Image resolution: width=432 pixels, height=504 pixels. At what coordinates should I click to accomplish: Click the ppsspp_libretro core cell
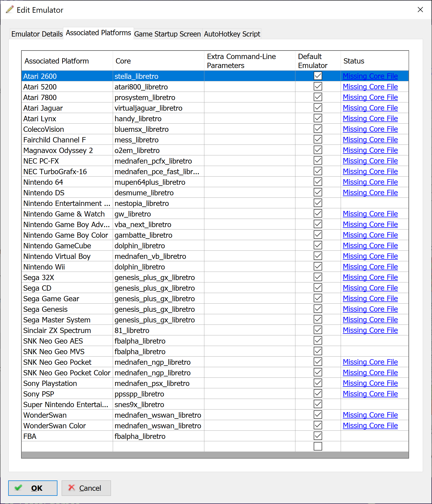[x=159, y=394]
